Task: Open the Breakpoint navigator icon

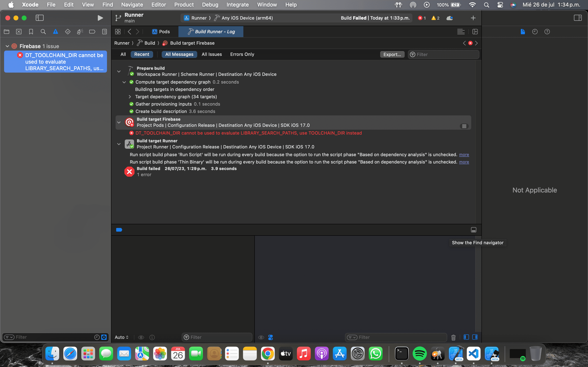Action: coord(92,32)
